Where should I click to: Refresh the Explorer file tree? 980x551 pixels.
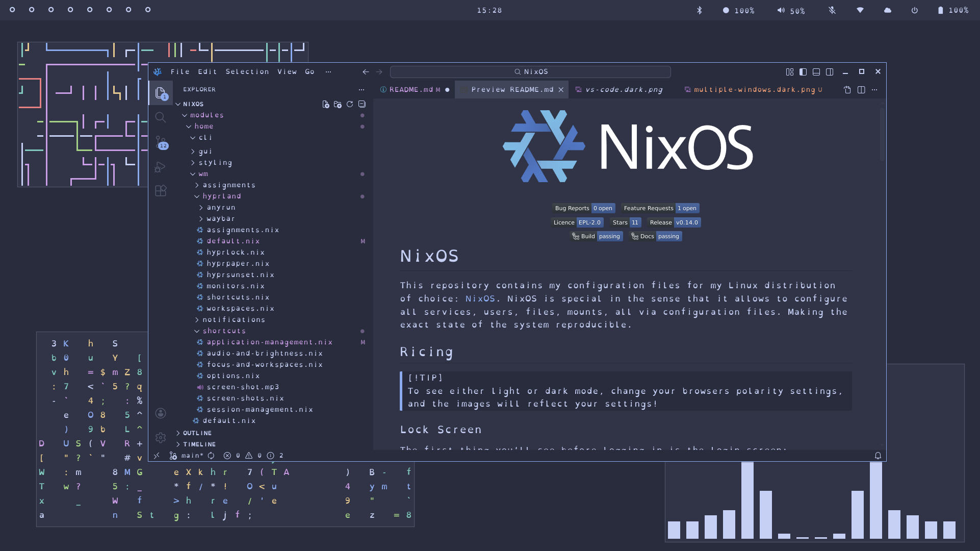(350, 104)
